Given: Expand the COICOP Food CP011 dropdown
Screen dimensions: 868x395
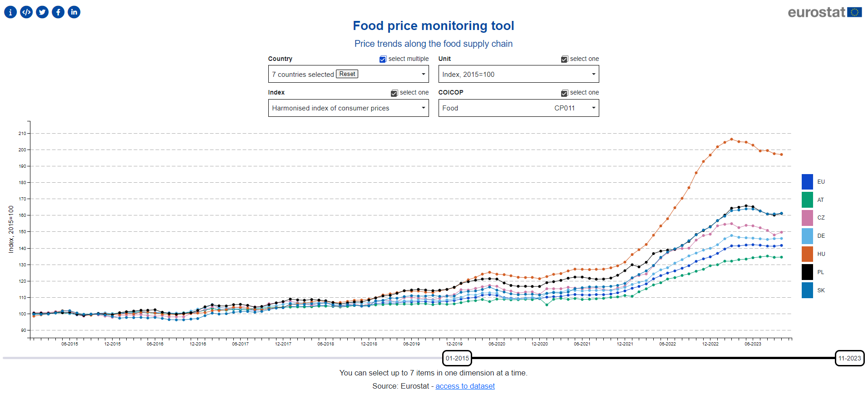Looking at the screenshot, I should [x=518, y=108].
